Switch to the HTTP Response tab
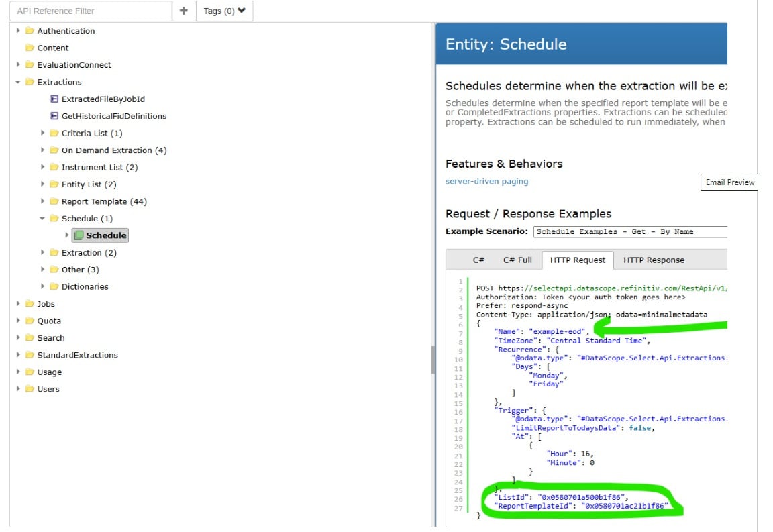This screenshot has width=773, height=532. [654, 260]
